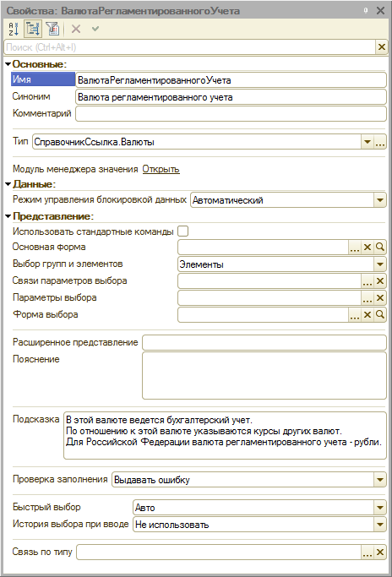
Task: Collapse the Представление section
Action: pos(8,216)
